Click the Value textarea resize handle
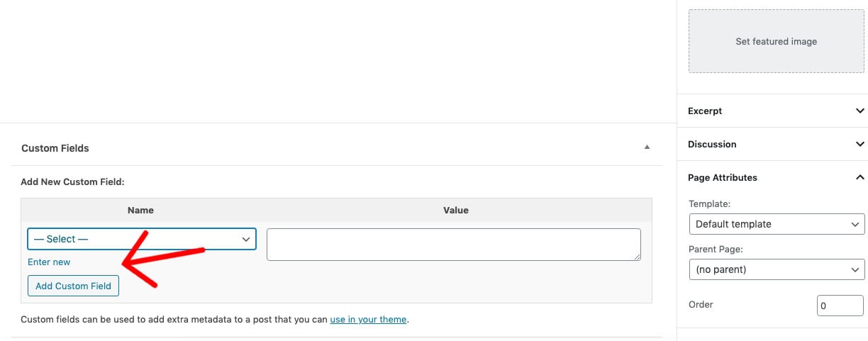868x341 pixels. point(637,256)
